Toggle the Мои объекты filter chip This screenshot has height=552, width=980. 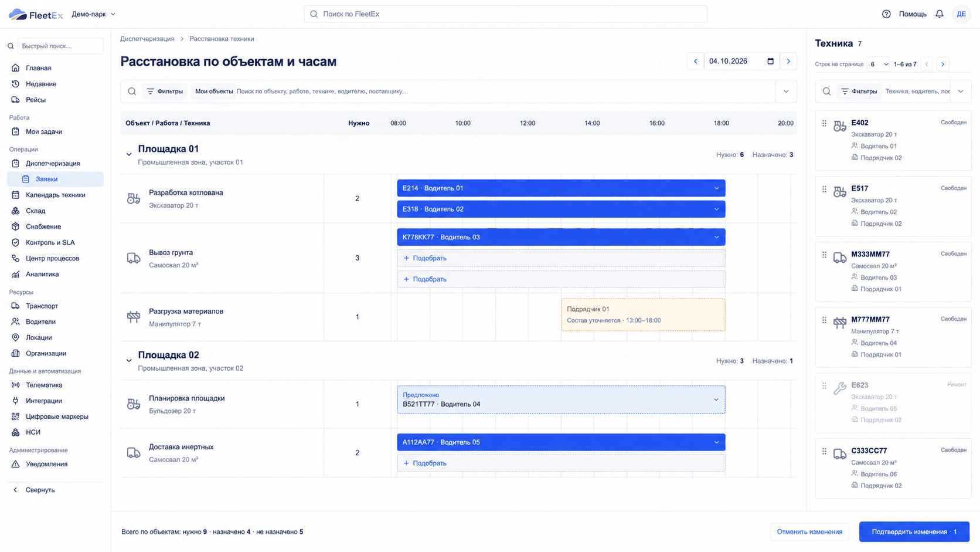213,92
